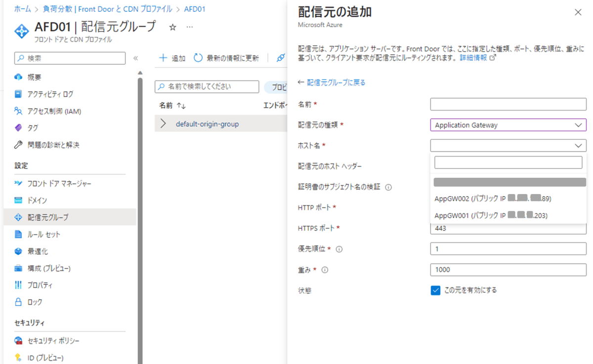The image size is (593, 364).
Task: Refresh using the circular arrow icon
Action: (x=198, y=58)
